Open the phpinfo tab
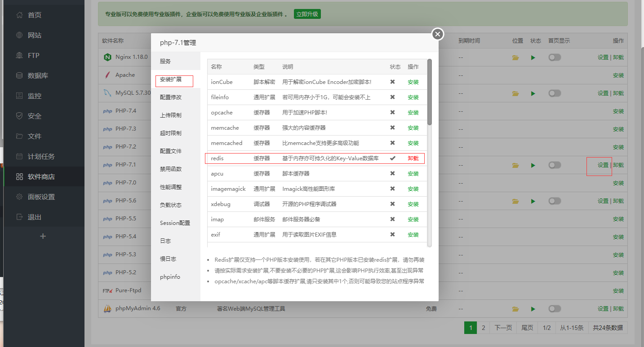This screenshot has width=644, height=347. [176, 277]
